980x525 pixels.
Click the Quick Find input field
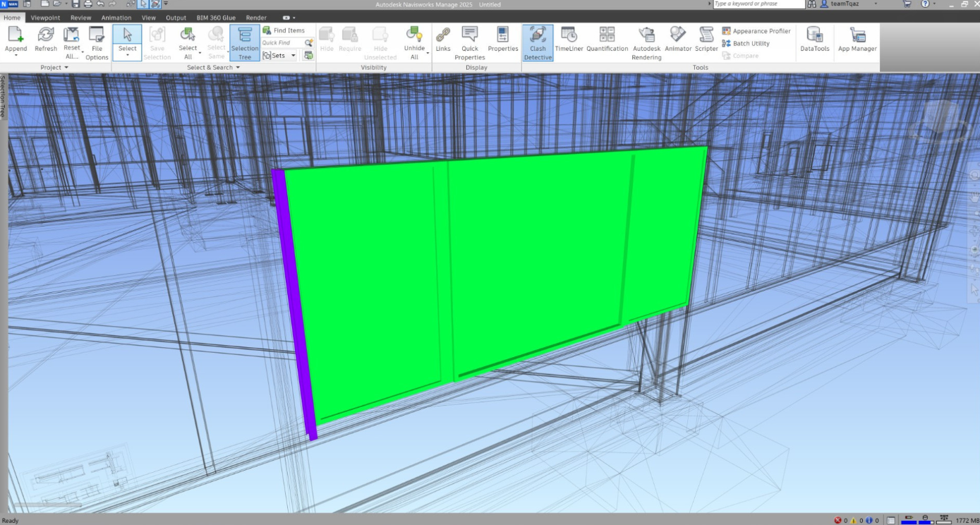pyautogui.click(x=282, y=43)
